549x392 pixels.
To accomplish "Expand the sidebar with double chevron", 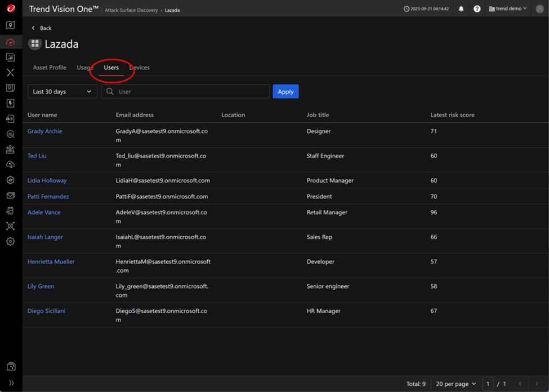I will coord(11,383).
